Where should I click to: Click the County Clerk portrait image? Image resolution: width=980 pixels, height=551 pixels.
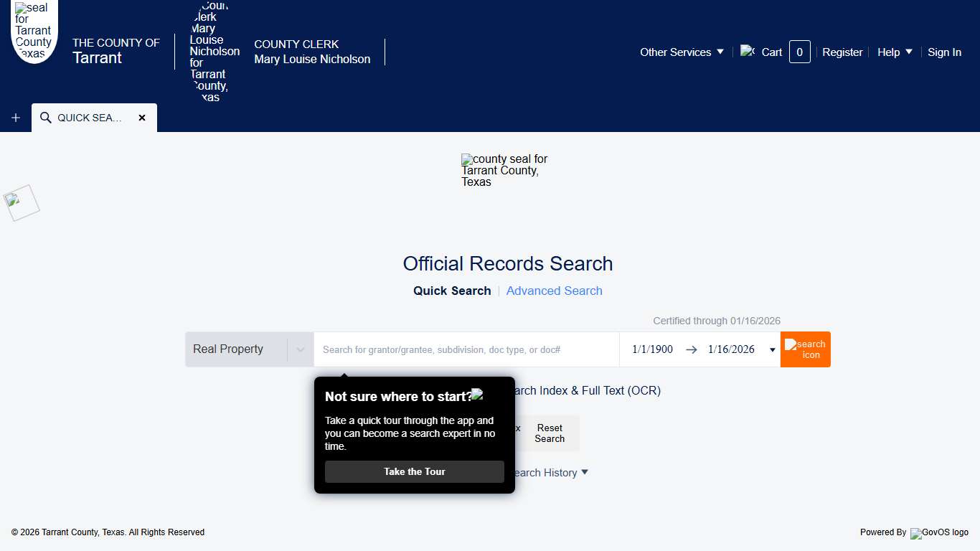pos(209,52)
